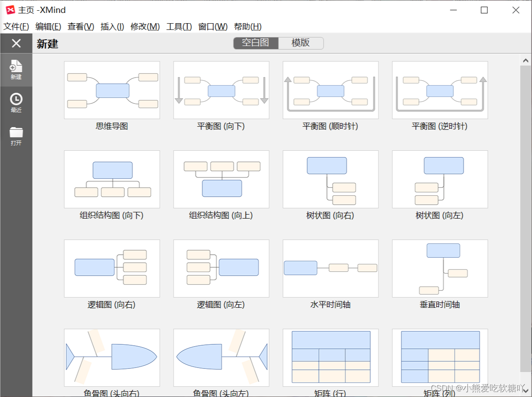Switch to the 模版 tab
The width and height of the screenshot is (532, 397).
(x=301, y=43)
